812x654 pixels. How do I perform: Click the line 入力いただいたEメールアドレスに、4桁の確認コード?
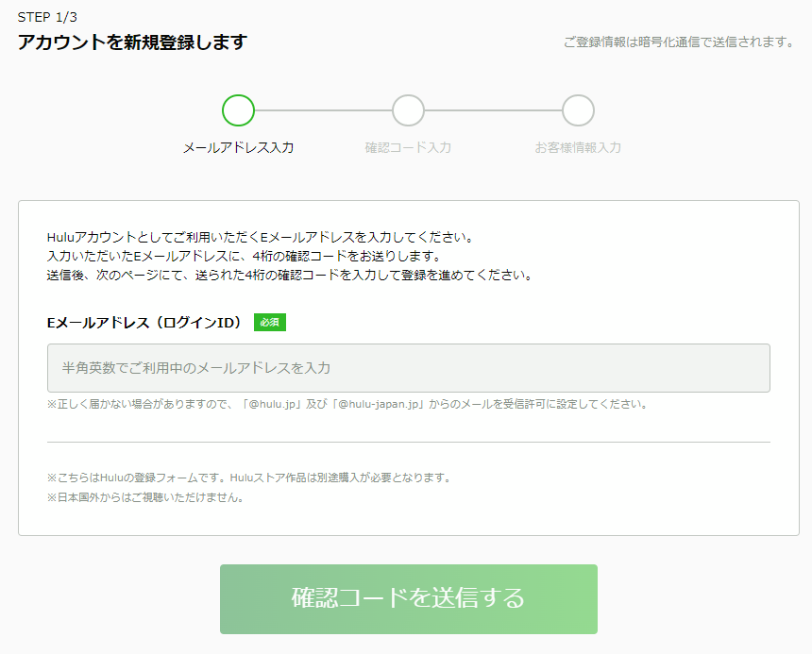click(244, 256)
